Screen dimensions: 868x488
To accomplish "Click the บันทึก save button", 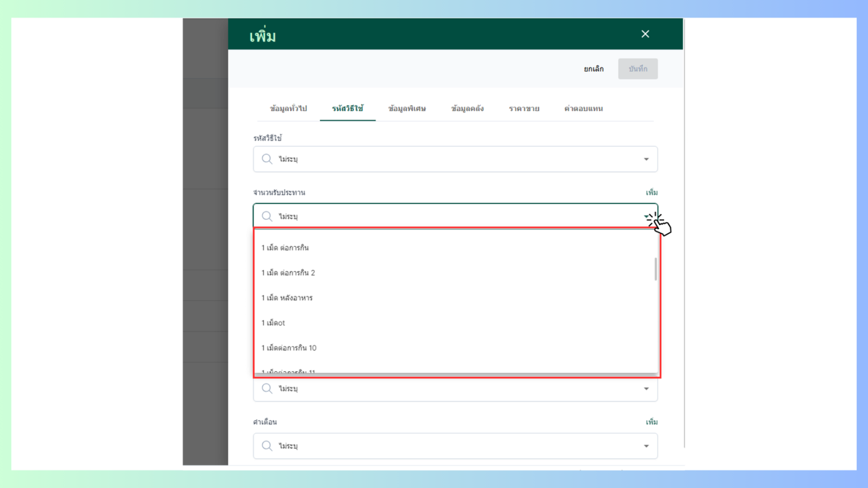I will pos(637,69).
